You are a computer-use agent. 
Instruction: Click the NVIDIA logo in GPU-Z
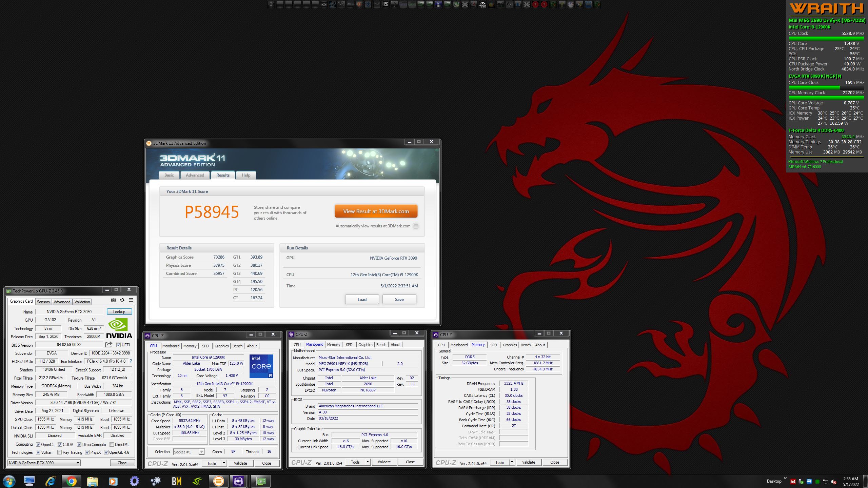coord(119,328)
